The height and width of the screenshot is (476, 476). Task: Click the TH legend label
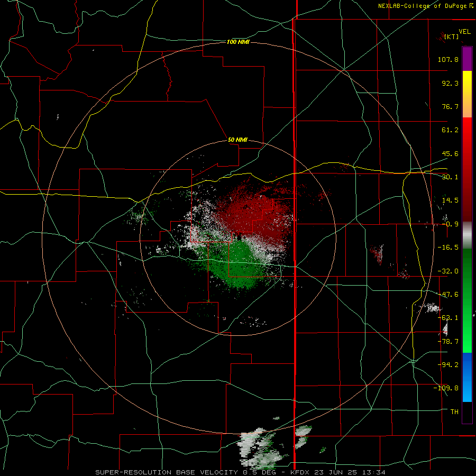[454, 412]
